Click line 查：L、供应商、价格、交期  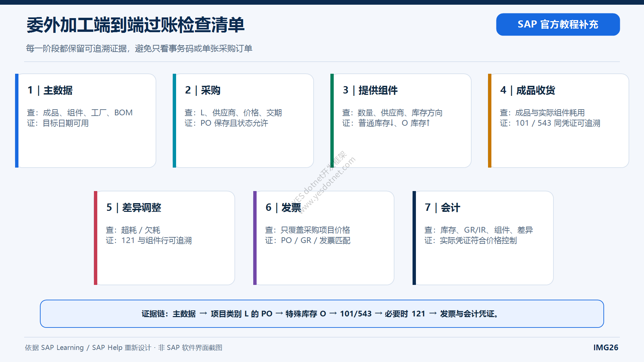(x=233, y=113)
